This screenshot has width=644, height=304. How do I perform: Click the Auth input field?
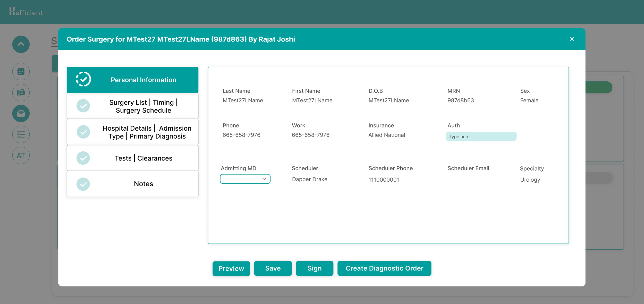481,137
